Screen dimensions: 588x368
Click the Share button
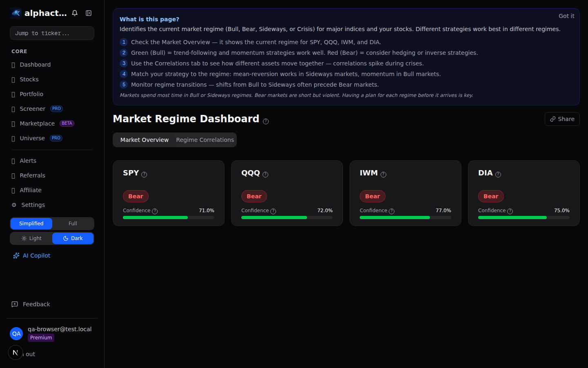coord(562,119)
